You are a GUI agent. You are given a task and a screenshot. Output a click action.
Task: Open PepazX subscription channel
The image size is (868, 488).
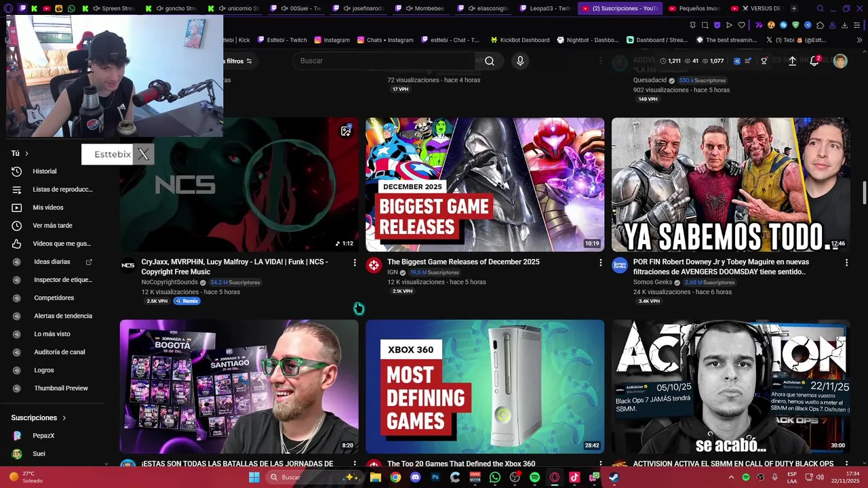point(43,436)
